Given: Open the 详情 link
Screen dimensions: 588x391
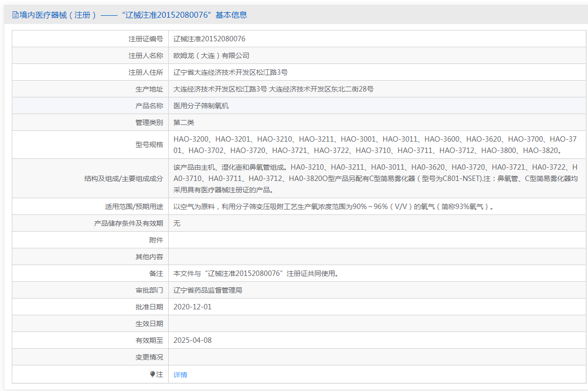Looking at the screenshot, I should tap(180, 375).
